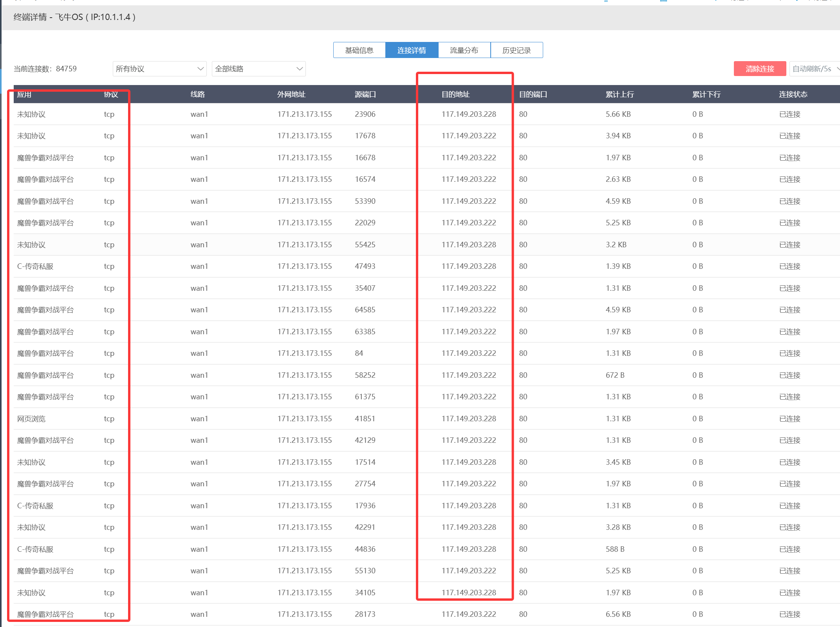Click the 应用 column header
The image size is (840, 627).
point(24,94)
